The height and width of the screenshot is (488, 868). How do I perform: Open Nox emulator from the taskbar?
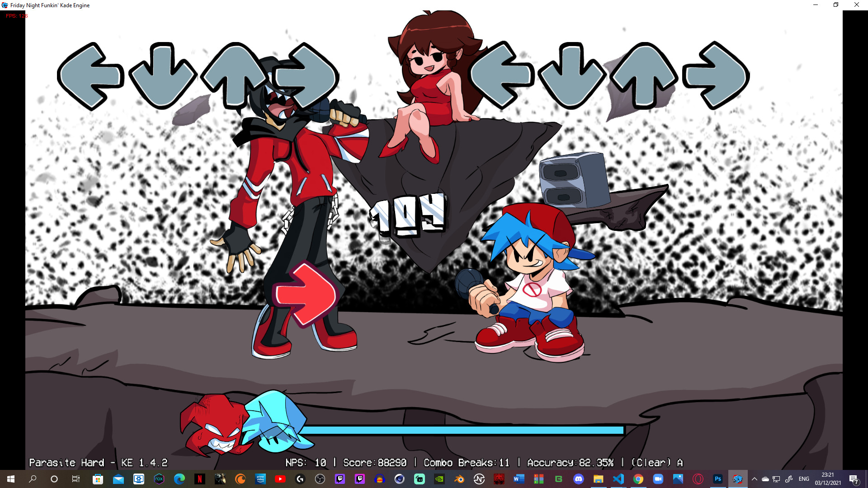159,479
